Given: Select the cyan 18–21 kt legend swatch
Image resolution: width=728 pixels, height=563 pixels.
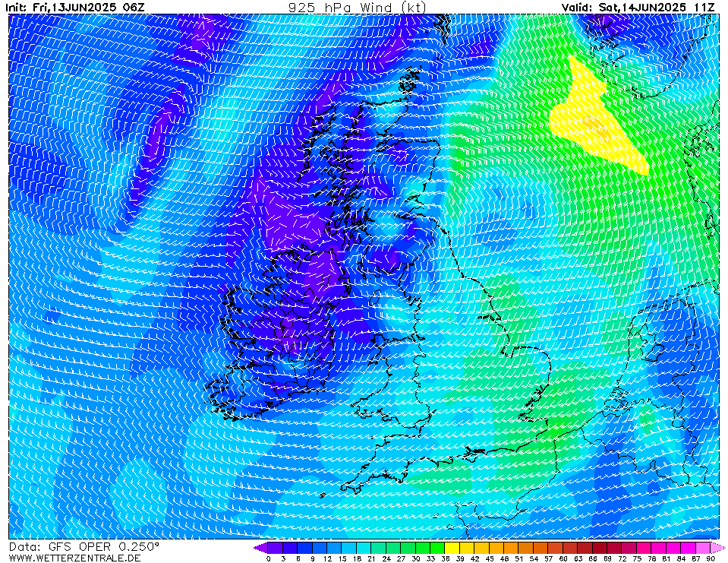Looking at the screenshot, I should [x=364, y=548].
